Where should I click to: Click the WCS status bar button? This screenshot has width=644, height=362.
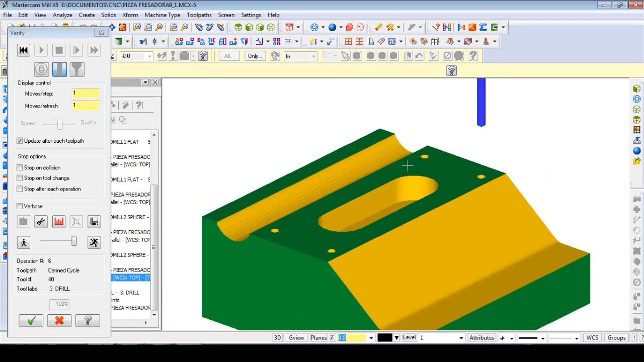[x=592, y=338]
